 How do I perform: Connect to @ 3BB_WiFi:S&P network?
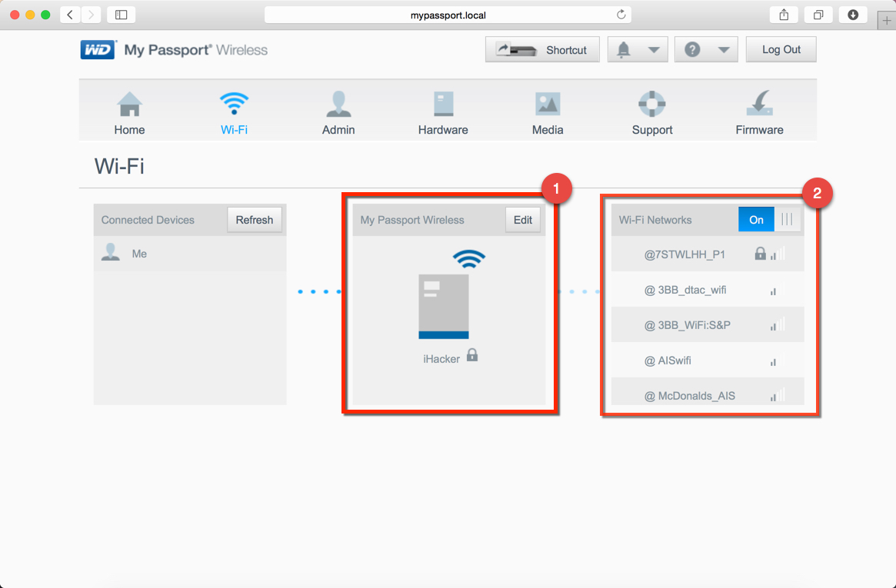tap(708, 325)
